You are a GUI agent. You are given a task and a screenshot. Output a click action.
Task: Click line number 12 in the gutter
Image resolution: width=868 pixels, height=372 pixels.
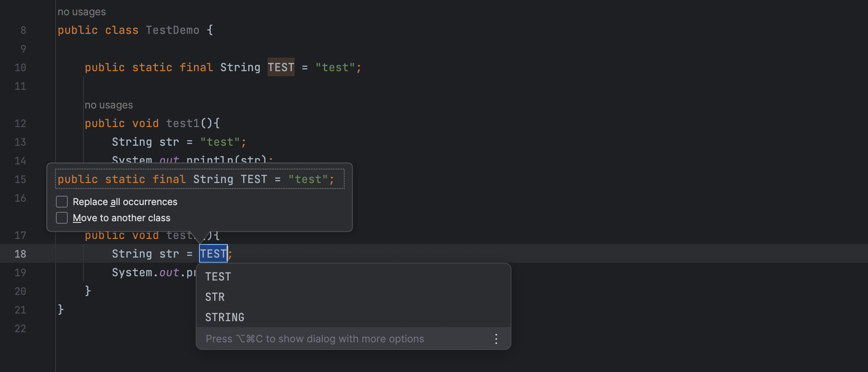[20, 124]
